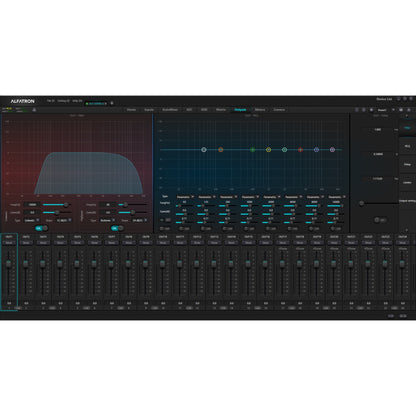This screenshot has width=416, height=416.
Task: Select the Output setting side tab
Action: [x=407, y=201]
